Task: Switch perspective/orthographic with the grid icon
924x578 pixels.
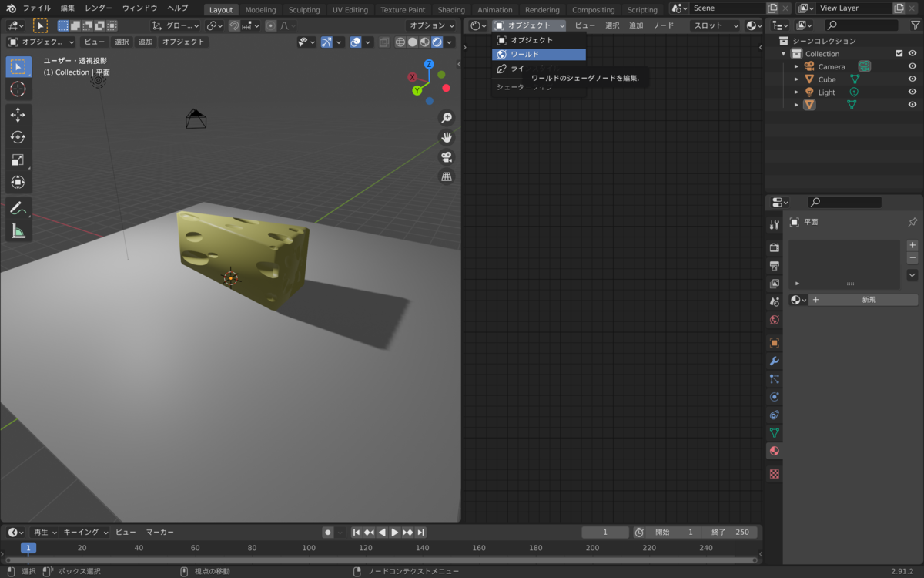Action: point(447,176)
